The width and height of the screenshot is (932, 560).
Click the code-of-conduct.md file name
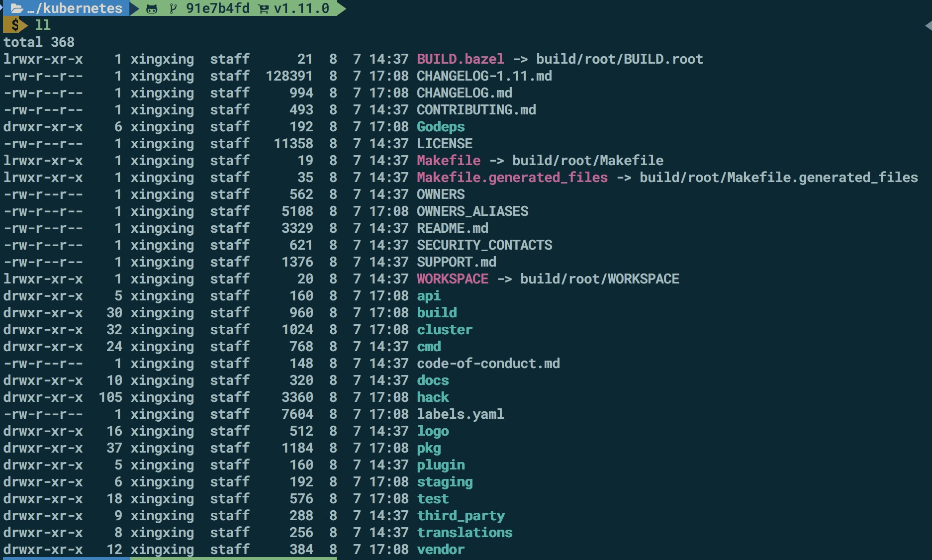488,363
